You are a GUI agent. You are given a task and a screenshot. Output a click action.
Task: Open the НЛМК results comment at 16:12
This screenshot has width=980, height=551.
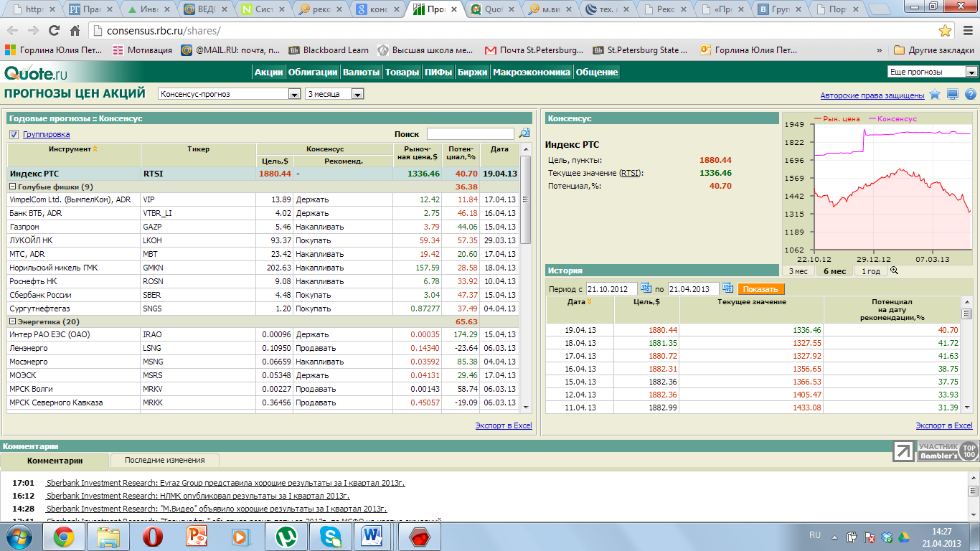click(x=198, y=496)
